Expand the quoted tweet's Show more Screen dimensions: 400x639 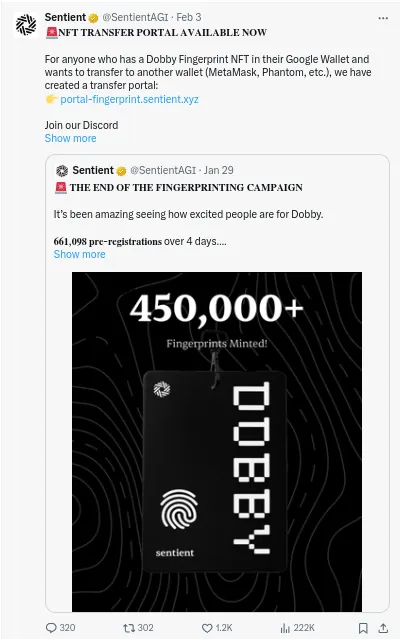(x=79, y=254)
